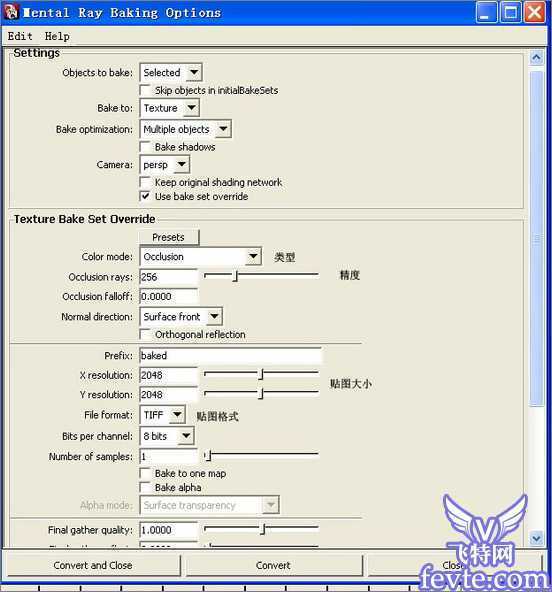This screenshot has height=592, width=552.
Task: Click the scrollbar down arrow
Action: coord(537,538)
